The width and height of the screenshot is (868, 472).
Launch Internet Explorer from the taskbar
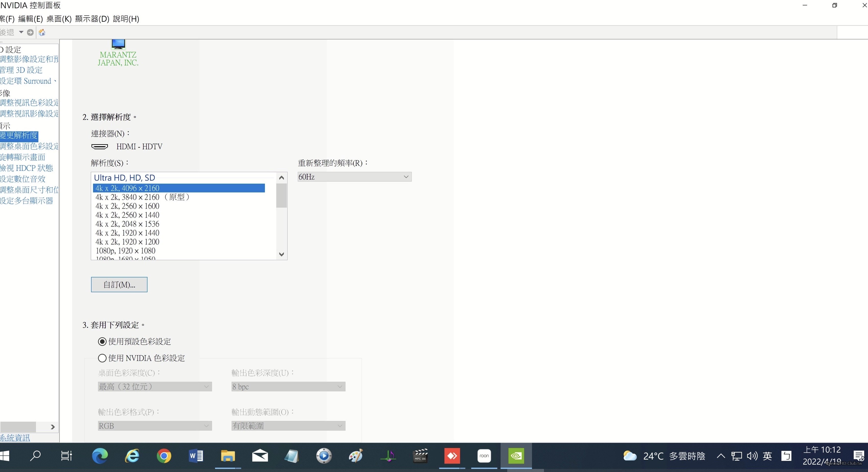tap(132, 456)
